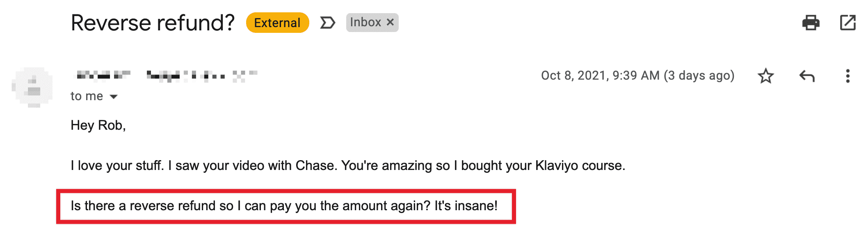Viewport: 868px width, 225px height.
Task: Click the blurred sender name
Action: (103, 75)
